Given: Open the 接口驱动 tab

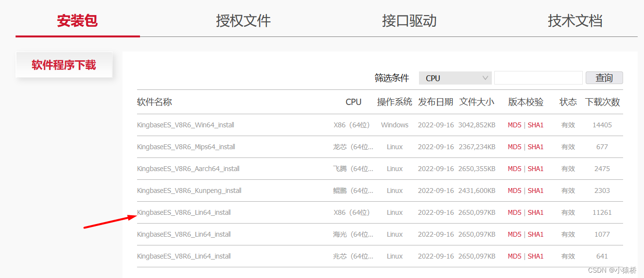Looking at the screenshot, I should (x=409, y=21).
